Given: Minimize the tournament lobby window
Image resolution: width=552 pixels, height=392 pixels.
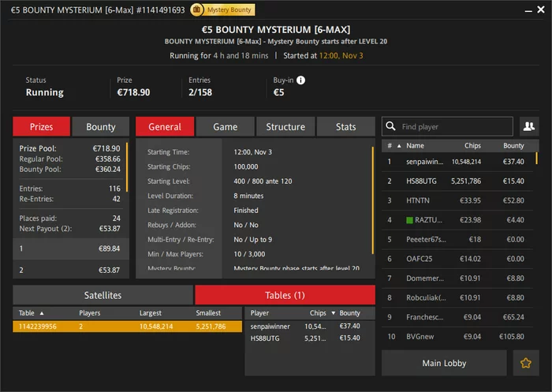Looking at the screenshot, I should coord(528,10).
